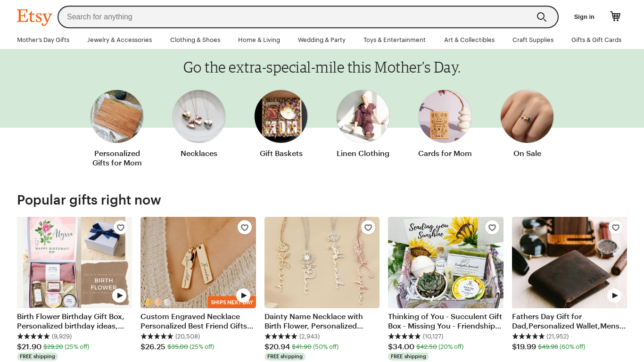This screenshot has width=644, height=362.
Task: Click the Etsy logo
Action: (34, 17)
